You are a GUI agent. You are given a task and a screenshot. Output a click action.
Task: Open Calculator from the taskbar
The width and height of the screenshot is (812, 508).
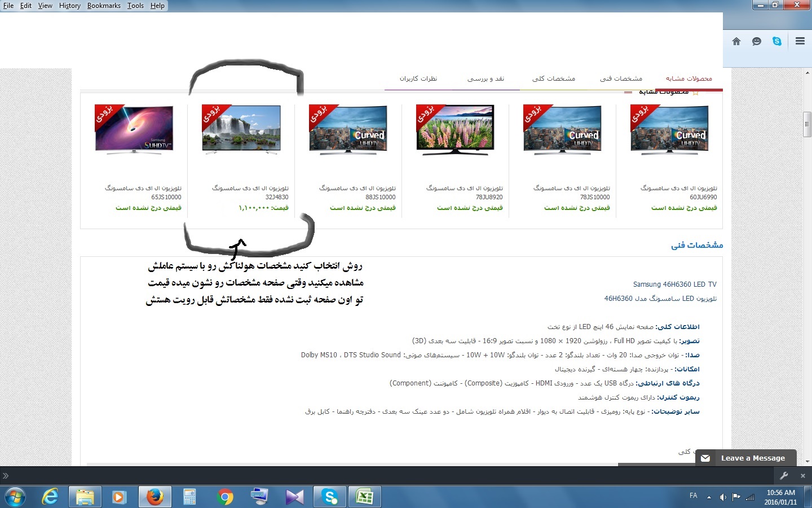coord(189,497)
